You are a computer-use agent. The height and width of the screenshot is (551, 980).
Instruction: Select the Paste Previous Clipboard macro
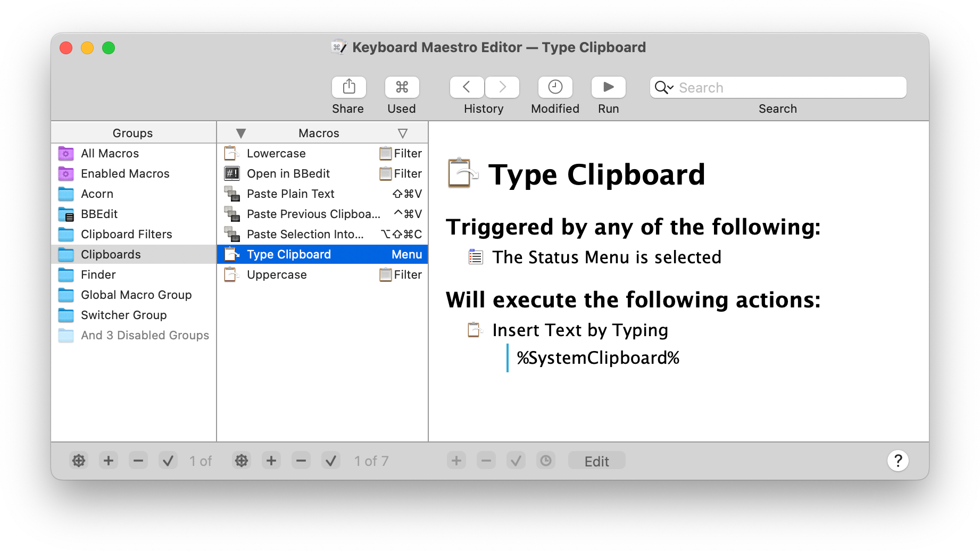click(322, 214)
